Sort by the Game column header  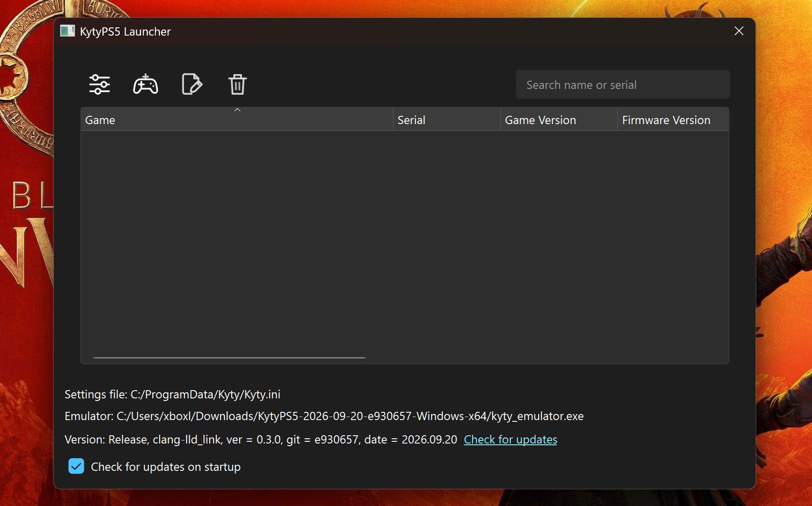pos(237,120)
